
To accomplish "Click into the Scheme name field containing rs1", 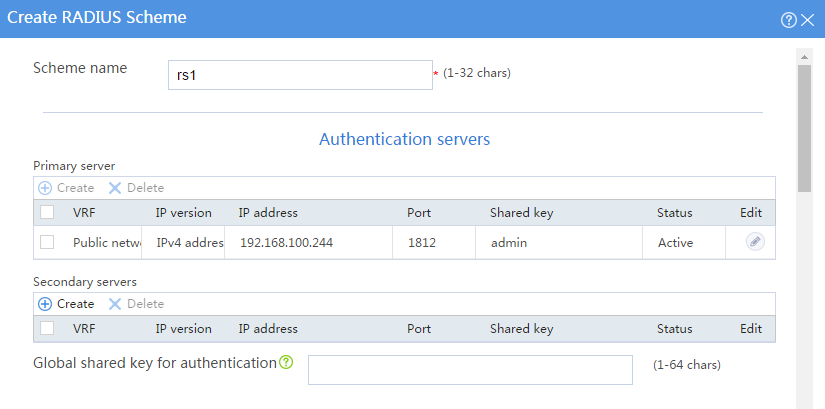I will (x=300, y=75).
